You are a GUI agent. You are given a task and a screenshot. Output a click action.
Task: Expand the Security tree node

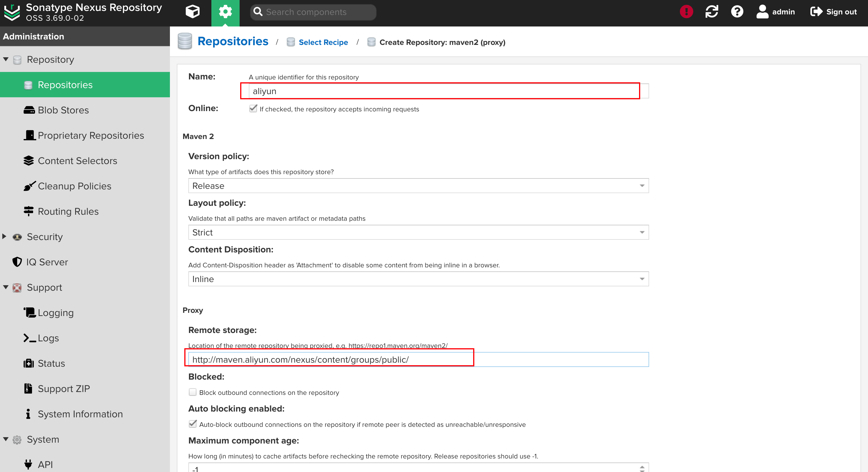click(4, 236)
